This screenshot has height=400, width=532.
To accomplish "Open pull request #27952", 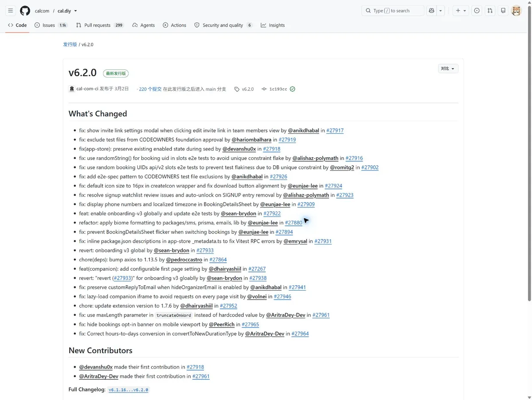I will [x=229, y=306].
